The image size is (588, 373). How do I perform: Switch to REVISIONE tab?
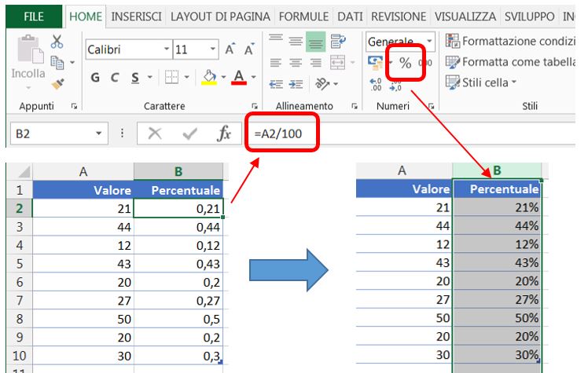(399, 16)
